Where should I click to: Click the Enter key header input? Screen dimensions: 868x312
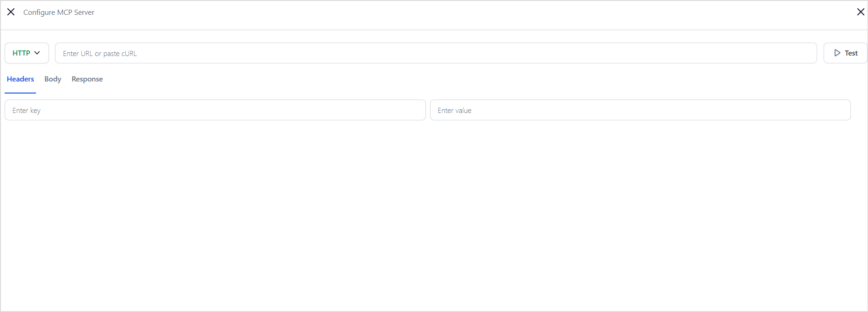click(x=215, y=110)
